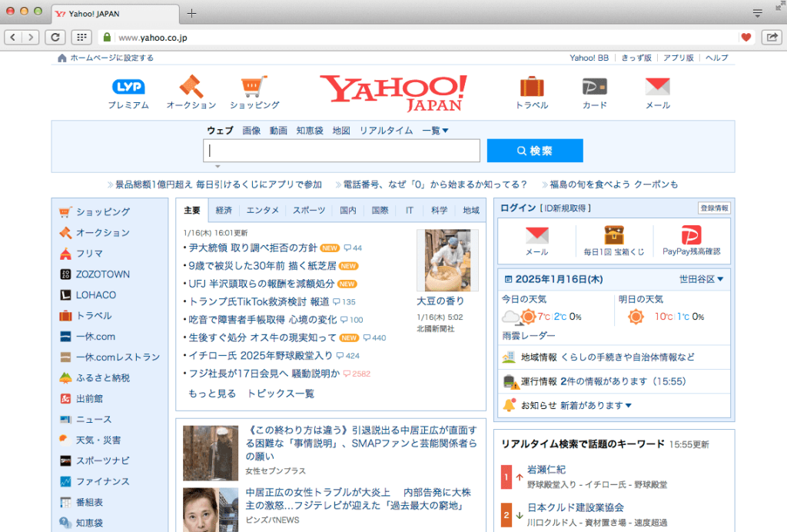Open trending keyword 岩瀬仁紀
787x532 pixels.
pyautogui.click(x=546, y=470)
